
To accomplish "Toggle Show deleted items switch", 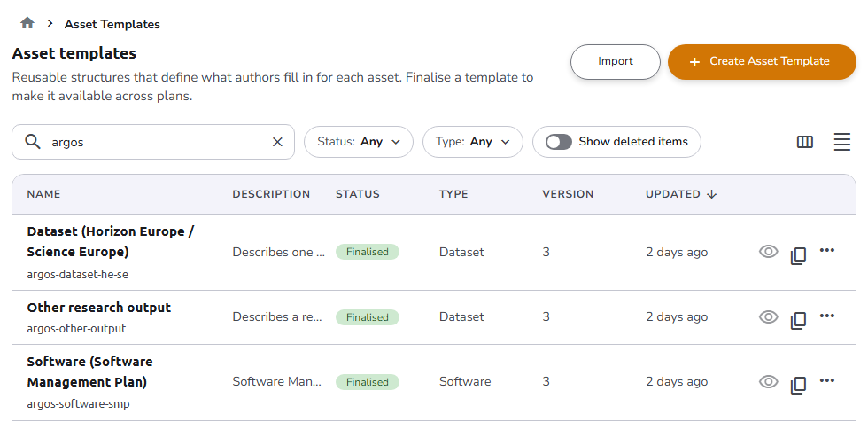I will [x=559, y=142].
